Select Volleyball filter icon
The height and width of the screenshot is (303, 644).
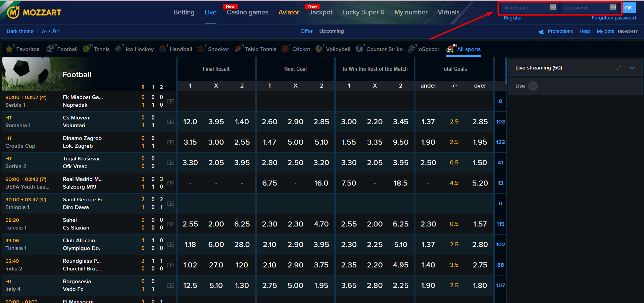[x=319, y=49]
